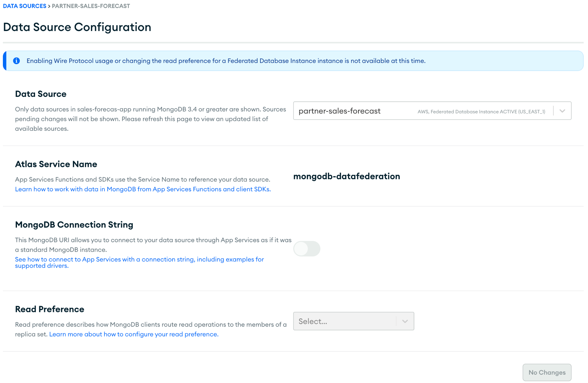The height and width of the screenshot is (383, 588).
Task: Click the Data Source Configuration page heading
Action: (x=77, y=27)
